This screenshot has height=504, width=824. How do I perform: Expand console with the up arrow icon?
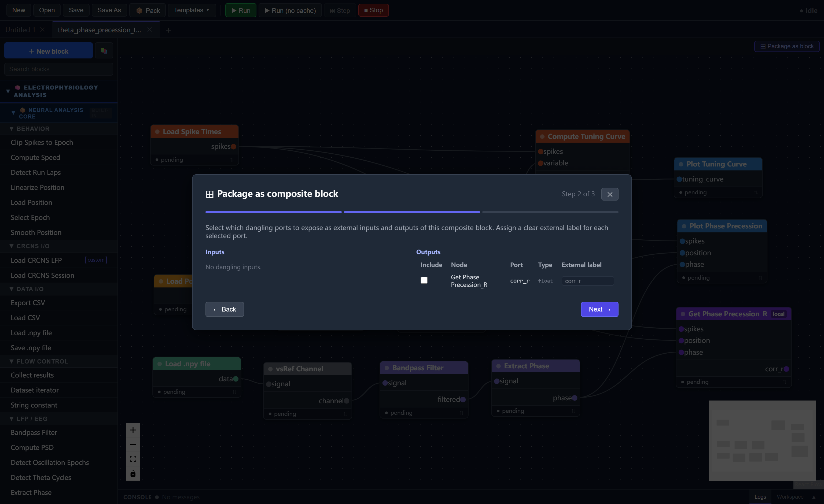(x=814, y=497)
